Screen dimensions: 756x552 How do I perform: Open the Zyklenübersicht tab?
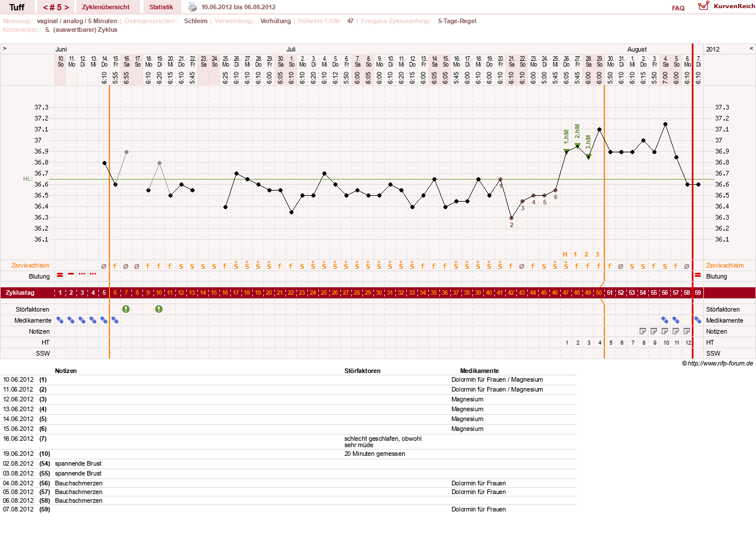pos(106,7)
